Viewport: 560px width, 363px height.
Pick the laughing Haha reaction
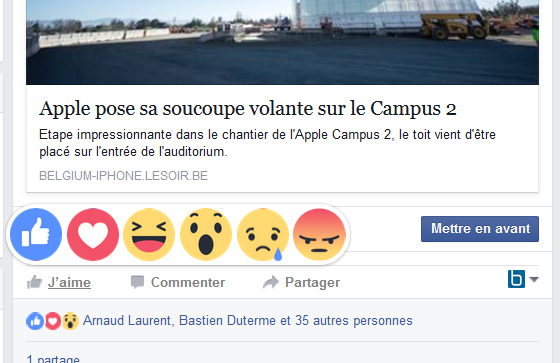pyautogui.click(x=149, y=234)
